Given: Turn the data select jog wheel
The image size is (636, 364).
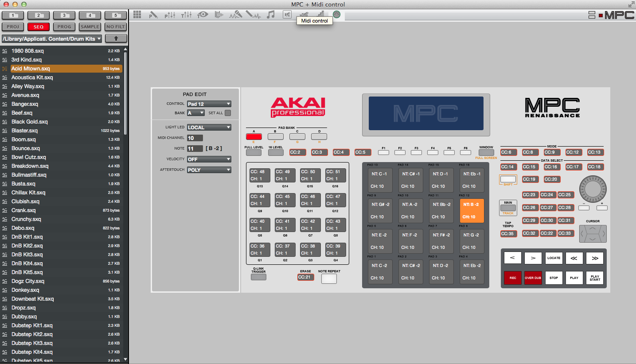Looking at the screenshot, I should 593,189.
